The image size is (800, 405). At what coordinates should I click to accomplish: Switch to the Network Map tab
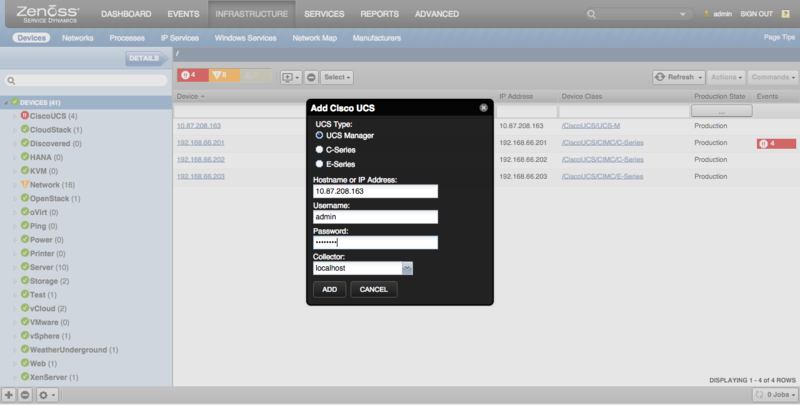(x=314, y=38)
